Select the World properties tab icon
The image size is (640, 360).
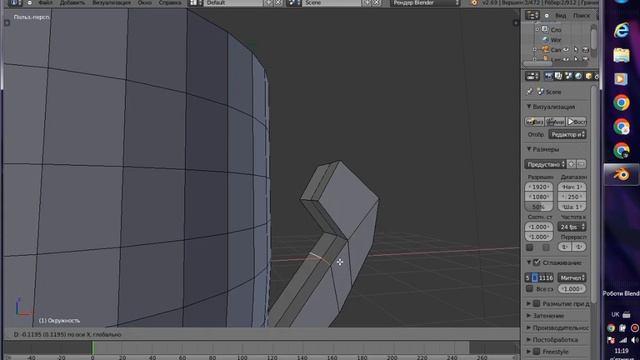point(578,76)
